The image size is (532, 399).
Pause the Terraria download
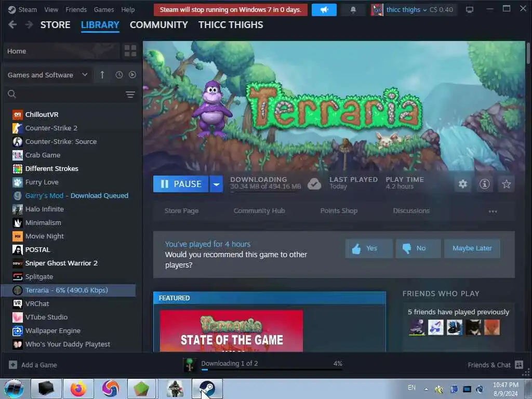coord(181,184)
